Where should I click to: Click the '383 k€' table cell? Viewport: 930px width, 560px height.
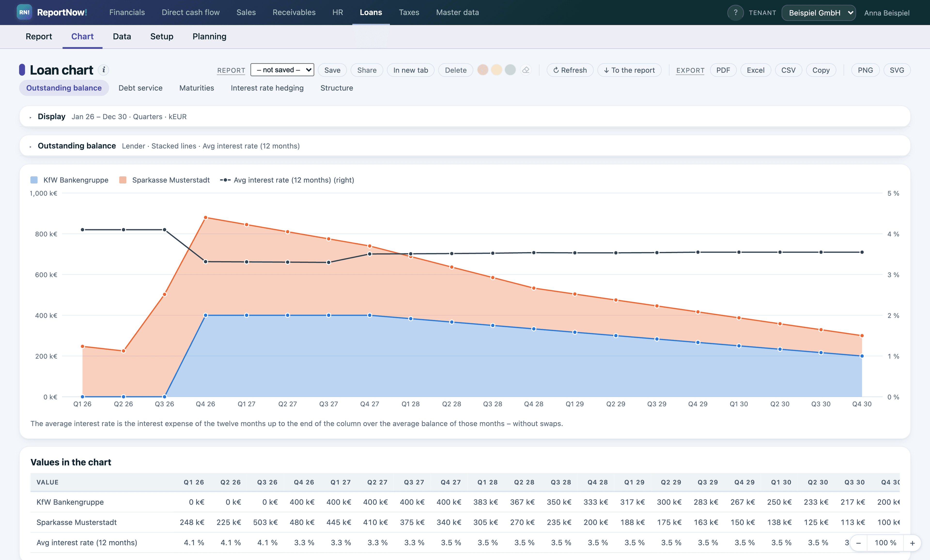point(485,502)
